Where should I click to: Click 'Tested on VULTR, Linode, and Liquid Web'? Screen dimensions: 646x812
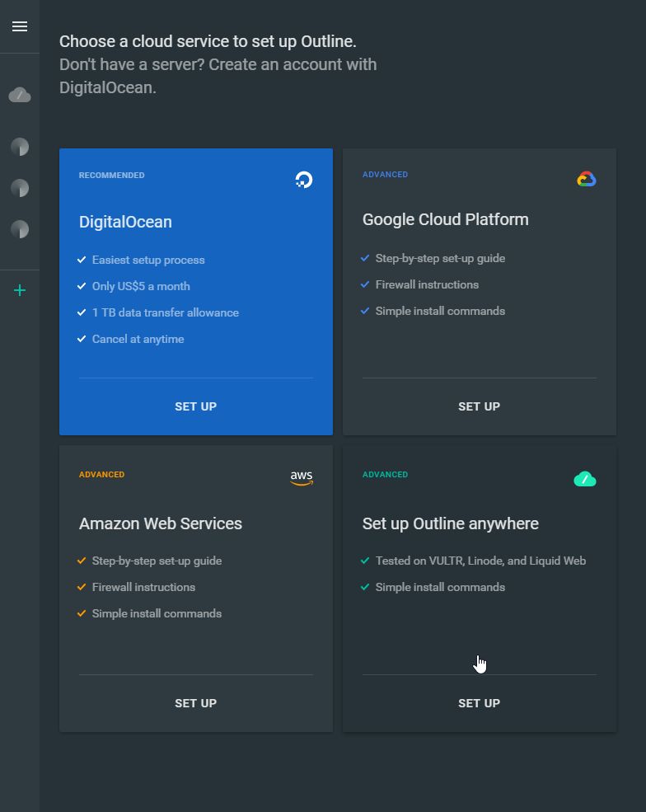[x=480, y=561]
